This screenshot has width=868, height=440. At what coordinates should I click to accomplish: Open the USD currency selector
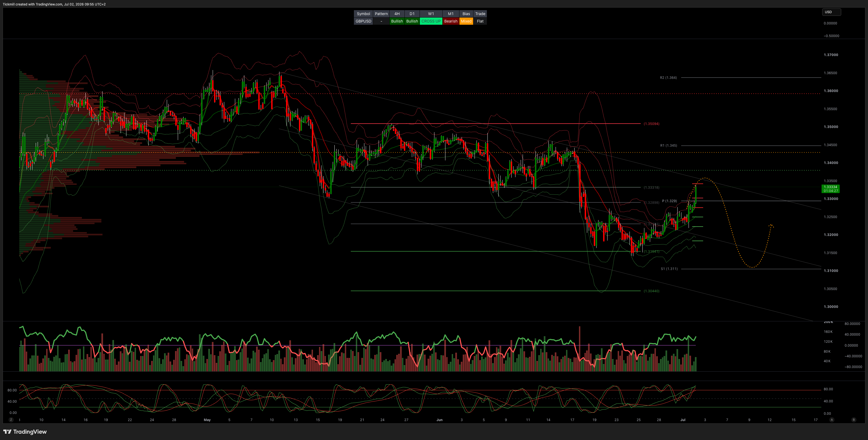(x=831, y=12)
